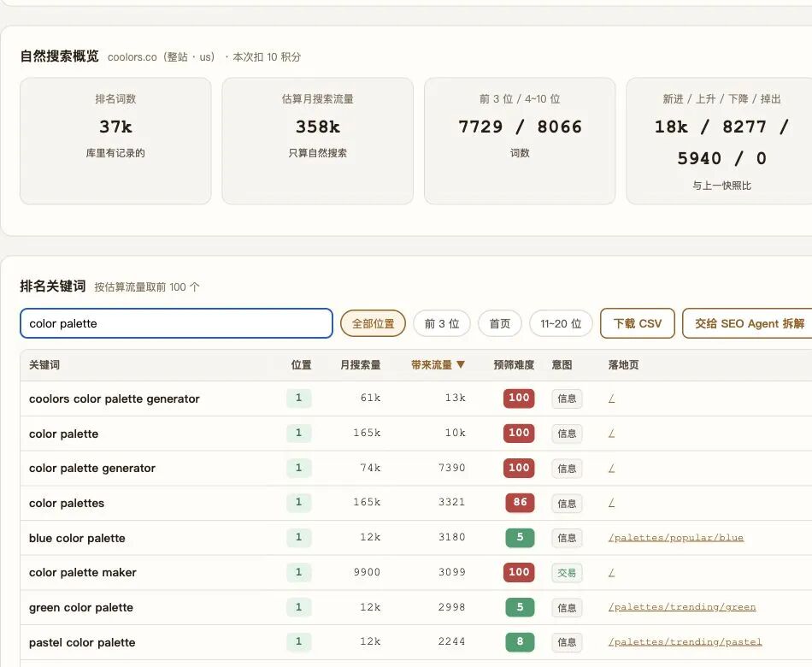Click the 预筛难度 column header
812x667 pixels.
click(x=514, y=365)
